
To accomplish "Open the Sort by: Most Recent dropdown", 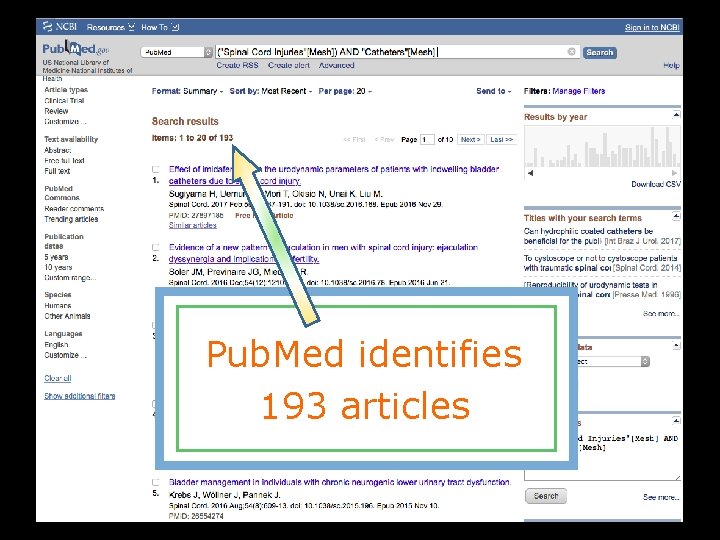I will pyautogui.click(x=271, y=91).
